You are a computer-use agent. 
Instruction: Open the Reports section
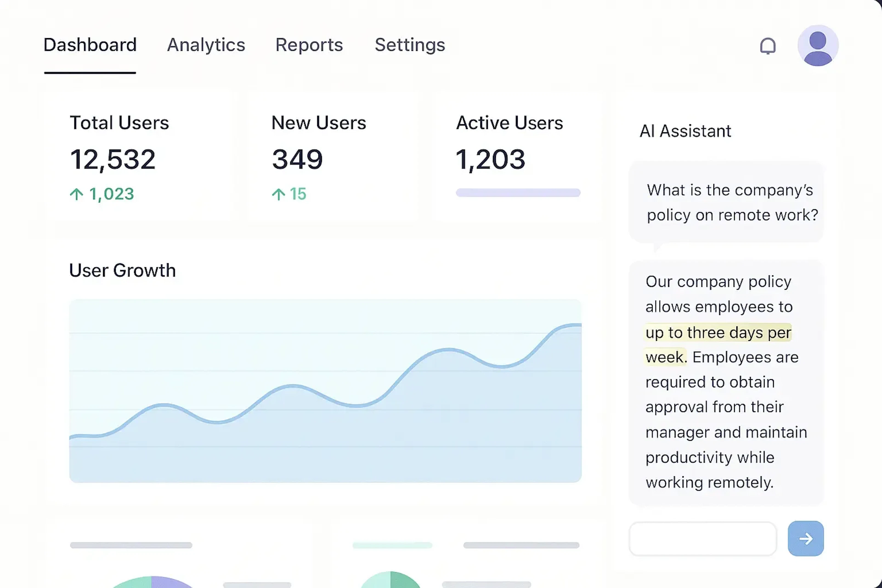tap(309, 45)
